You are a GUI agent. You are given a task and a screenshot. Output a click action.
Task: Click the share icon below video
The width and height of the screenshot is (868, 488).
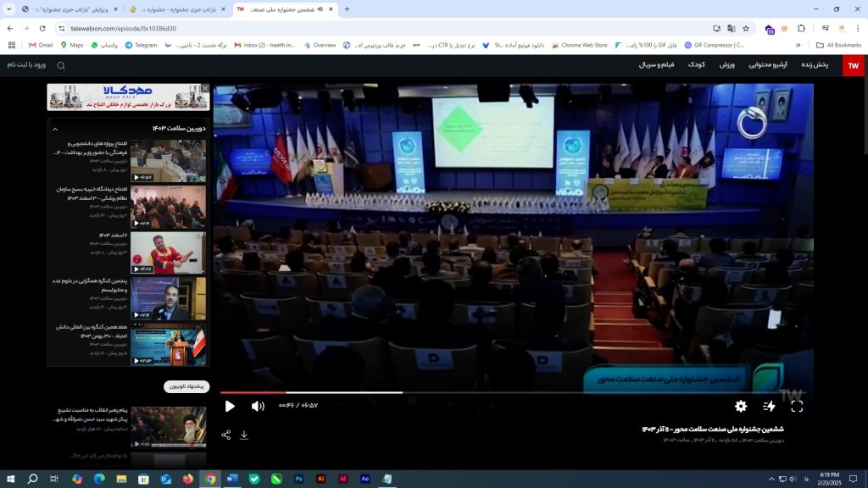[226, 435]
